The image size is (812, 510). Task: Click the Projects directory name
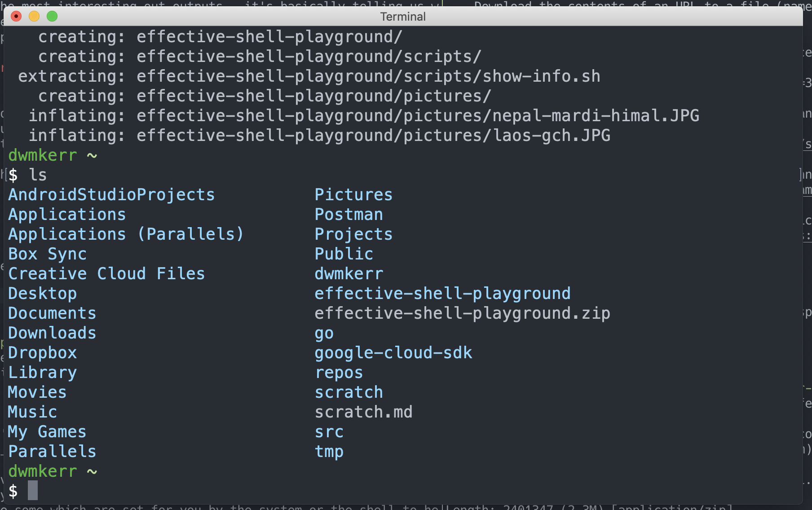click(353, 234)
